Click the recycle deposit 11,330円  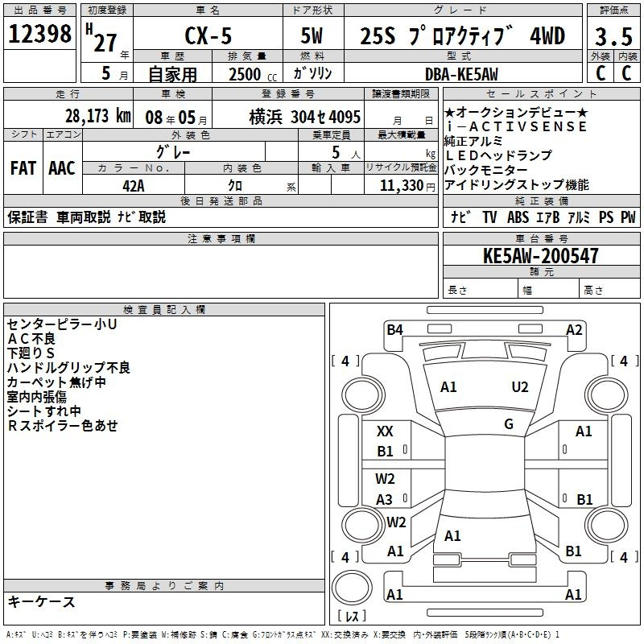click(407, 186)
